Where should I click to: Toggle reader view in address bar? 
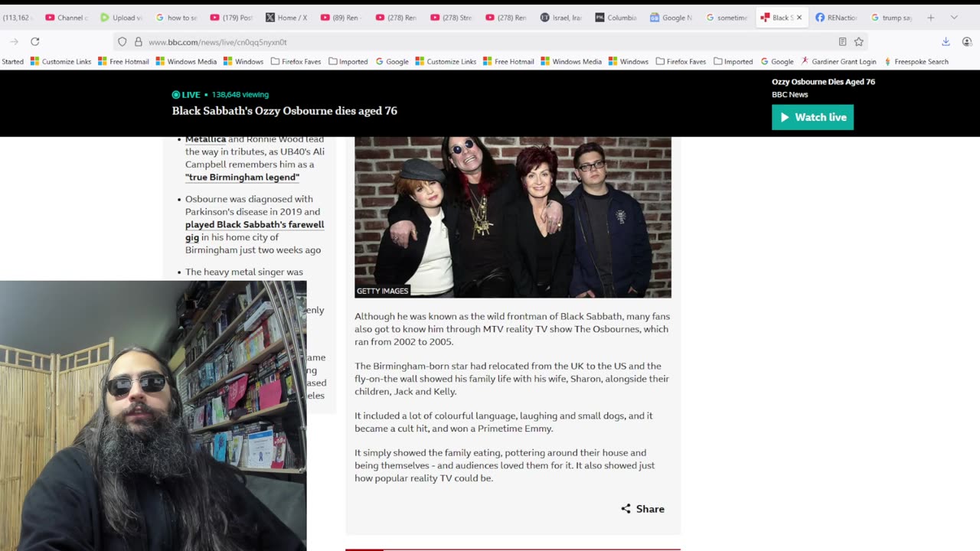tap(842, 41)
